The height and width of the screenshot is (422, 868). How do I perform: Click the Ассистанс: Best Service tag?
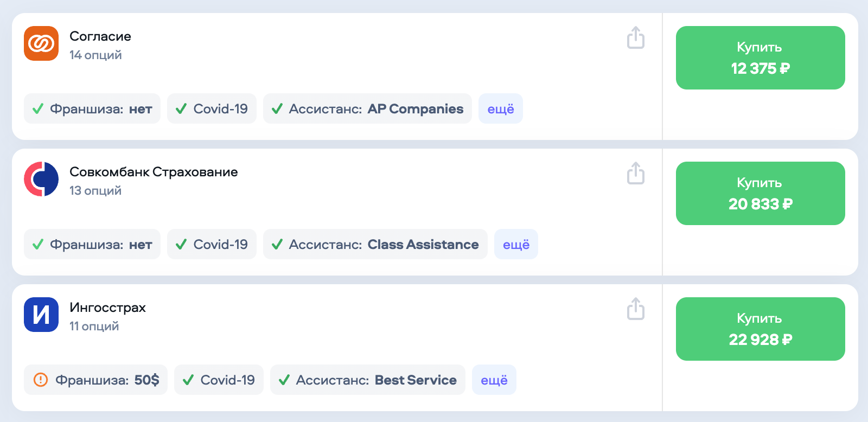[x=368, y=380]
